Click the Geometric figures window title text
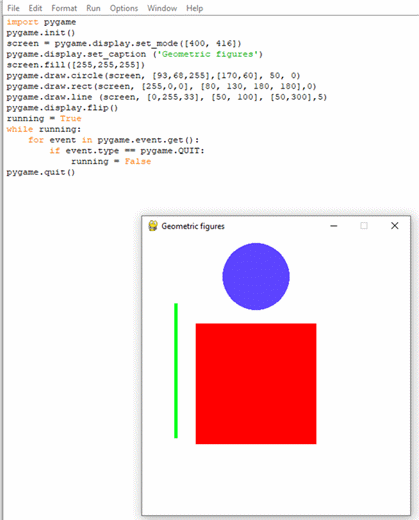 click(x=193, y=226)
